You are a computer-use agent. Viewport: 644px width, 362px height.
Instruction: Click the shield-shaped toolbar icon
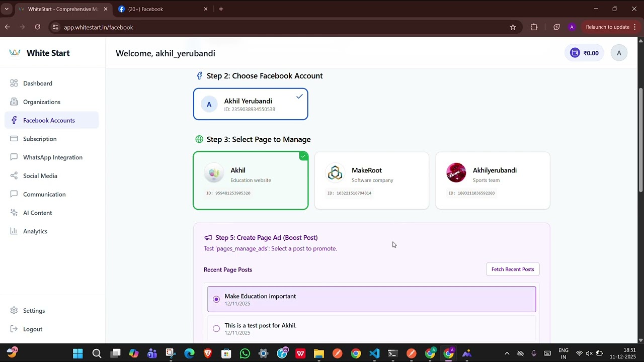click(x=556, y=27)
